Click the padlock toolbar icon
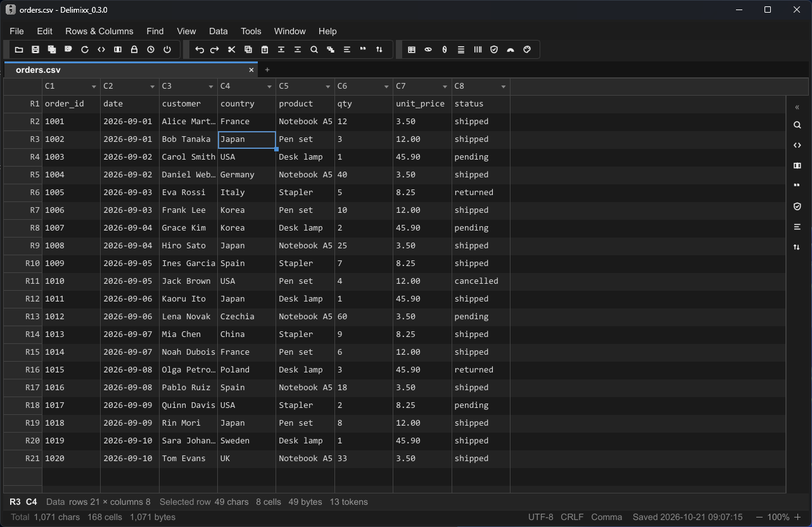 point(134,49)
